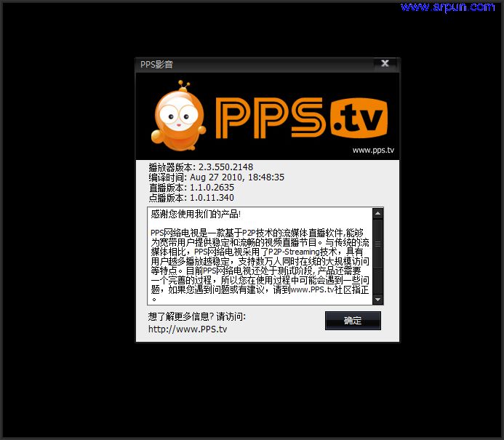Click the 感谢您使用我们的产品! text
The width and height of the screenshot is (504, 440).
tap(196, 214)
